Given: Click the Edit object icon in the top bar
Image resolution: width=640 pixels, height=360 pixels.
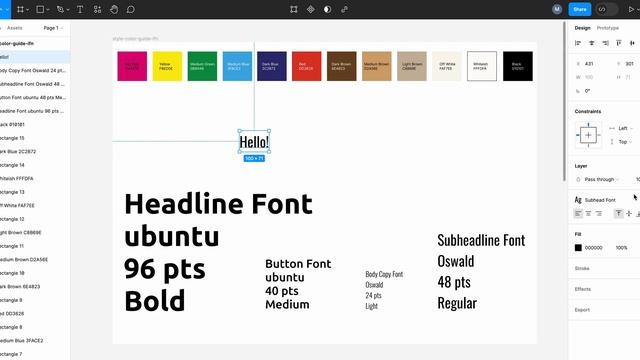Looking at the screenshot, I should pos(293,9).
